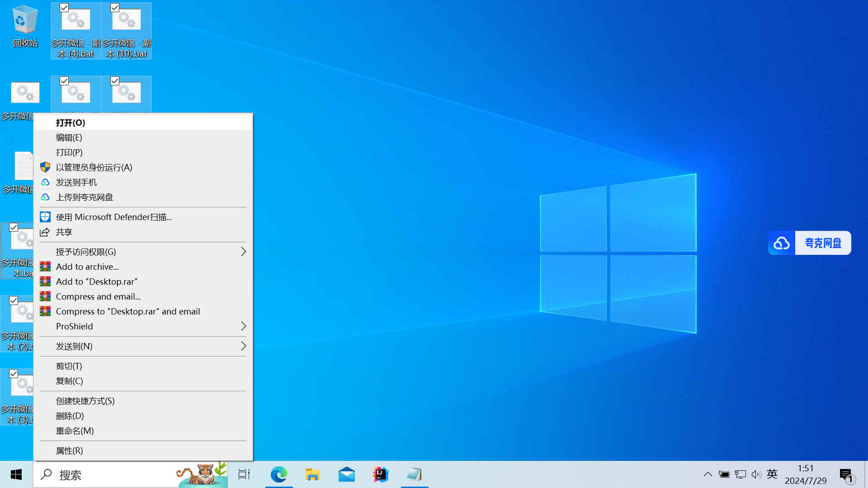Choose 编辑(E) in the context menu
The width and height of the screenshot is (868, 488).
(x=143, y=137)
